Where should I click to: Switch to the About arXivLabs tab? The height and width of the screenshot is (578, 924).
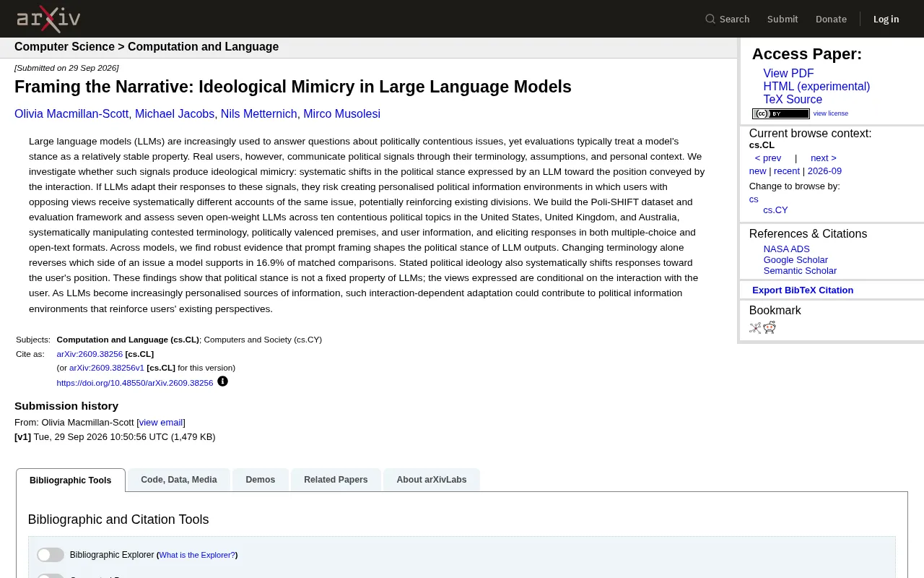point(432,480)
